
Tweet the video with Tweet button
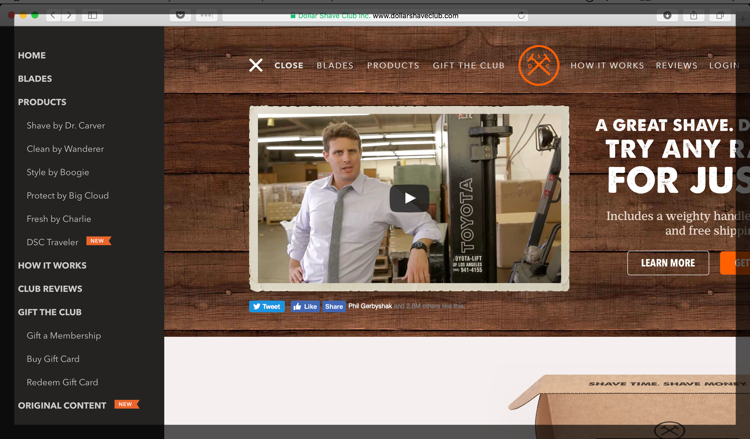point(267,307)
